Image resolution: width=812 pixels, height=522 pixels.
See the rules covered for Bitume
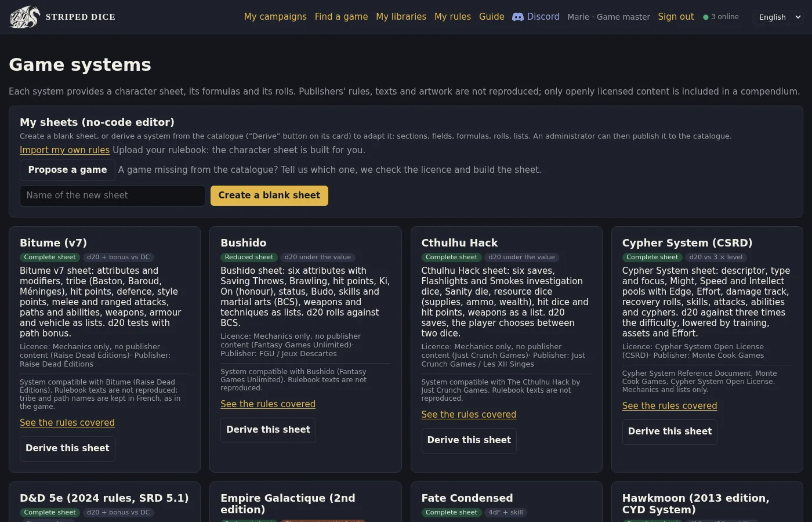[67, 423]
